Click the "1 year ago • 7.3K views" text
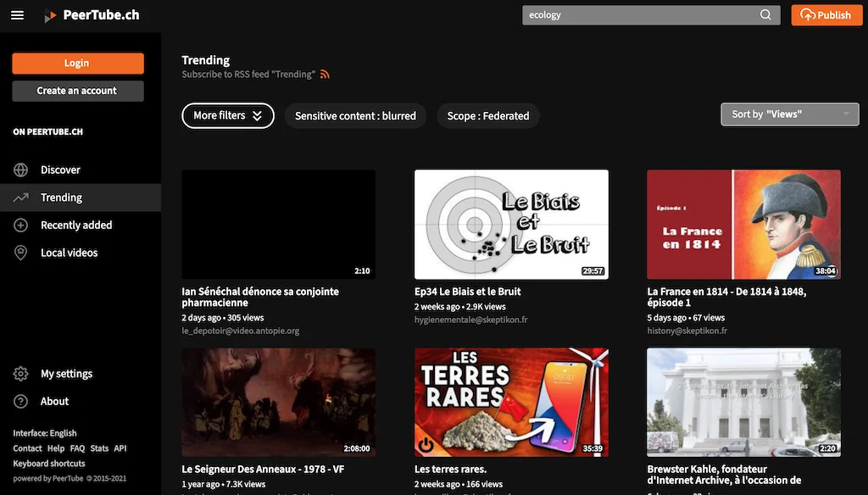Image resolution: width=868 pixels, height=495 pixels. tap(224, 485)
